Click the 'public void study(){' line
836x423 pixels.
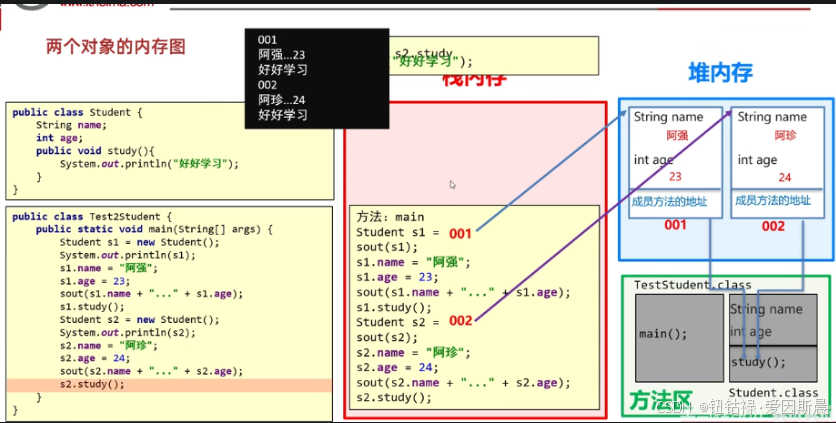[95, 151]
